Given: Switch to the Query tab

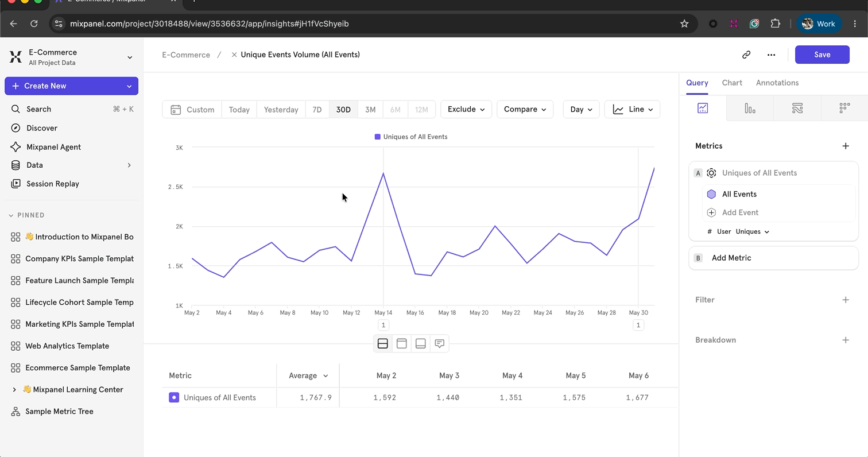Looking at the screenshot, I should coord(697,83).
